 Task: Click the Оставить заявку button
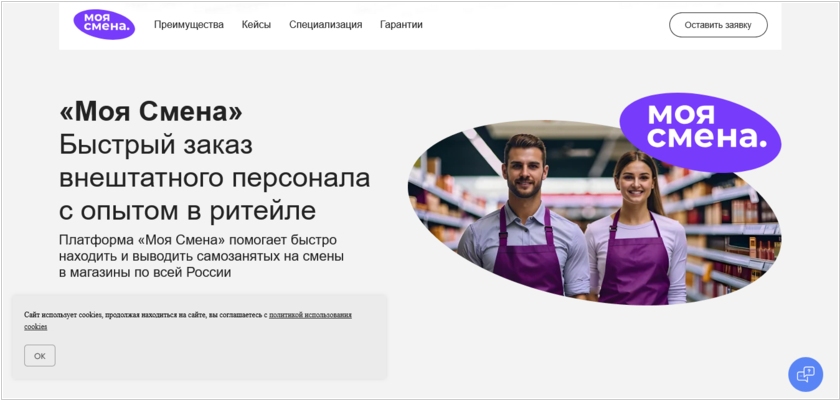(x=718, y=25)
